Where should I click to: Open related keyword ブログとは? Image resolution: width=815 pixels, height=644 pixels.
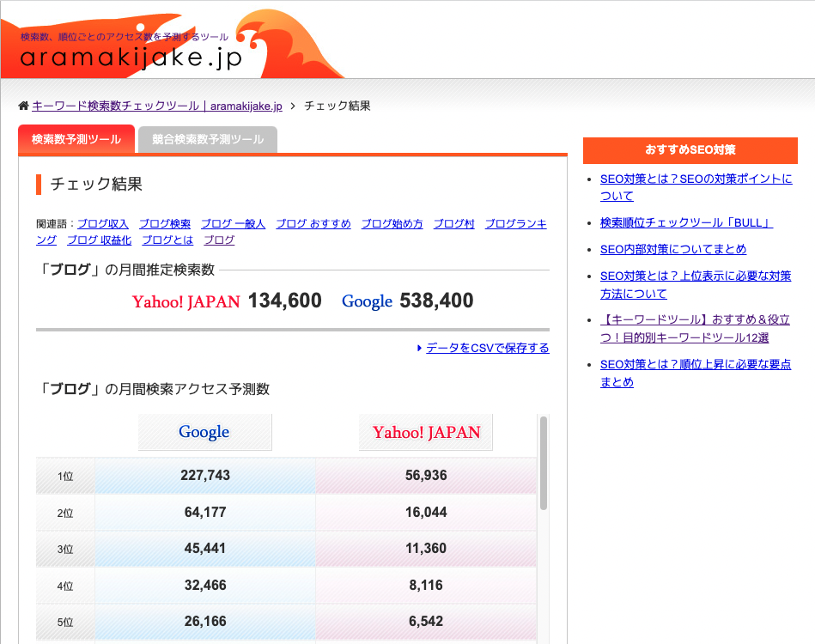click(167, 240)
